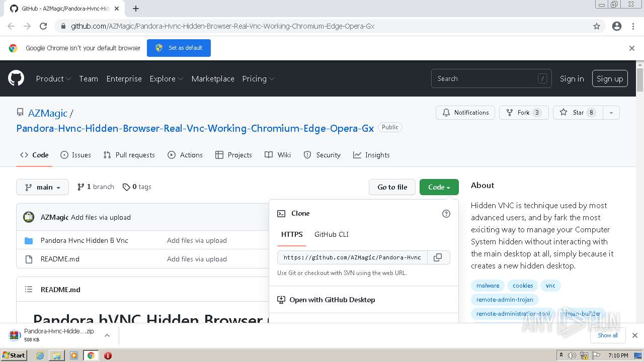The height and width of the screenshot is (362, 644).
Task: View the 1 branch link
Action: tap(96, 187)
